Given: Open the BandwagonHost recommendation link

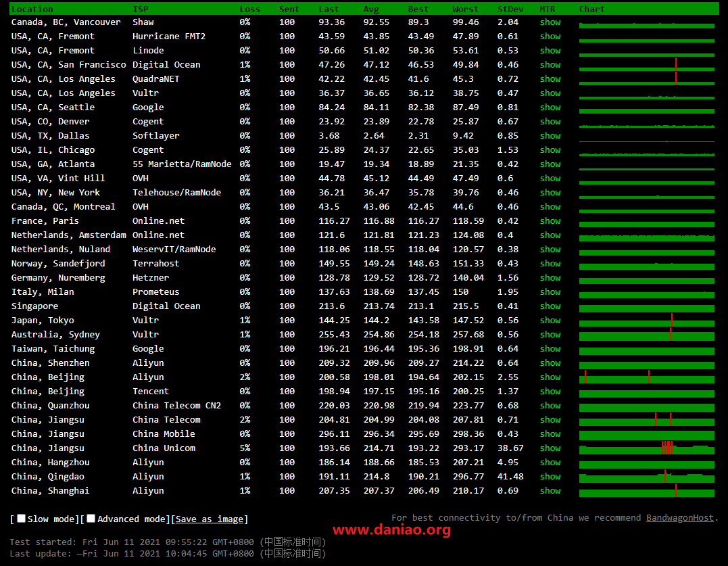Looking at the screenshot, I should pyautogui.click(x=680, y=518).
